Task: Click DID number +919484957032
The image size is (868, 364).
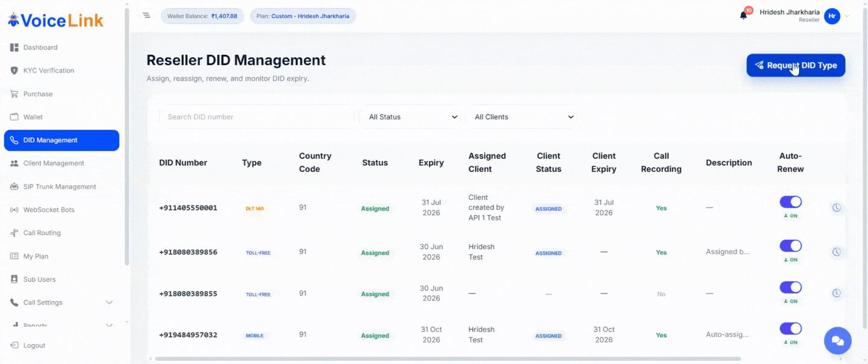Action: point(188,335)
